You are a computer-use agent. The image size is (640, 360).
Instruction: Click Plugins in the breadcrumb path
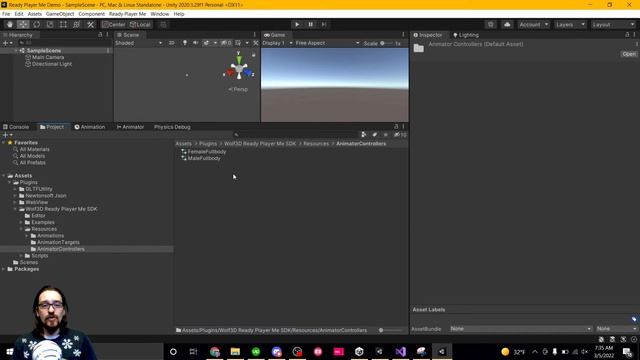click(x=208, y=144)
